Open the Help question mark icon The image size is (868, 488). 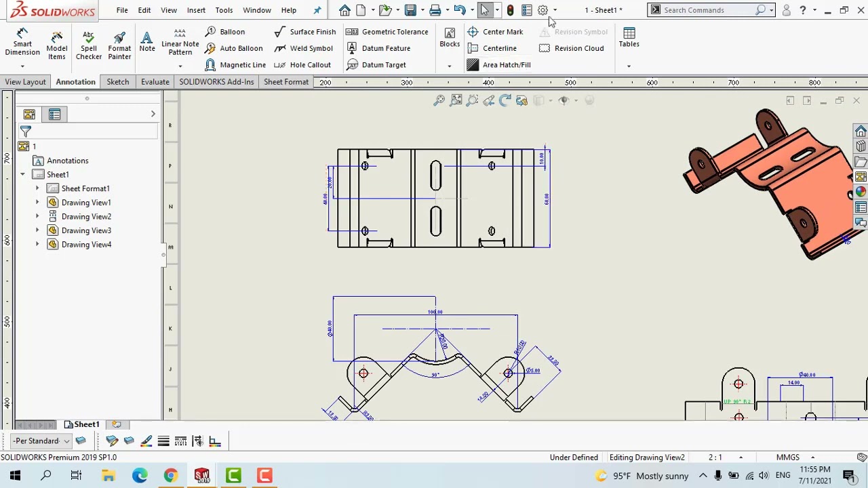[x=803, y=10]
